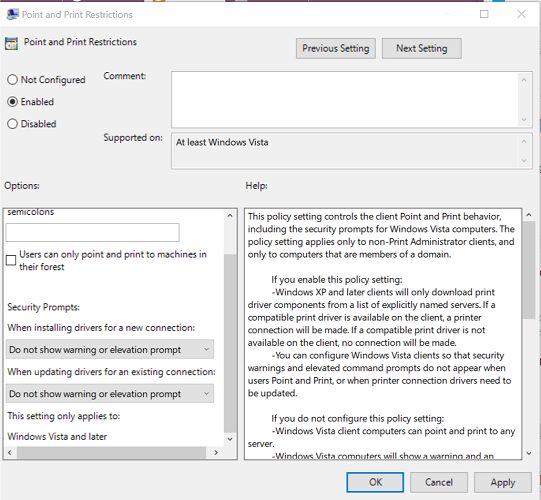Confirm with the OK button

point(375,482)
